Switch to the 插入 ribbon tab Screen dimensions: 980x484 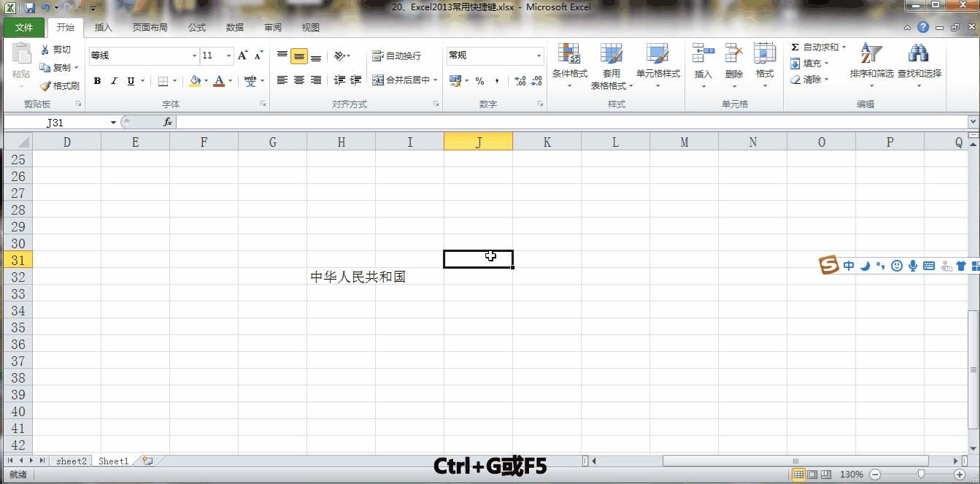click(102, 27)
